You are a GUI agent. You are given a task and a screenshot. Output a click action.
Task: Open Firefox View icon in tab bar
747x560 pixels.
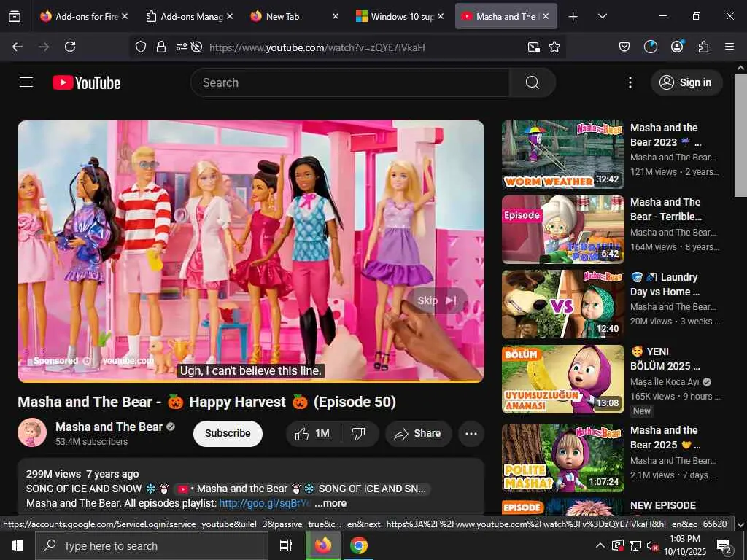(15, 16)
